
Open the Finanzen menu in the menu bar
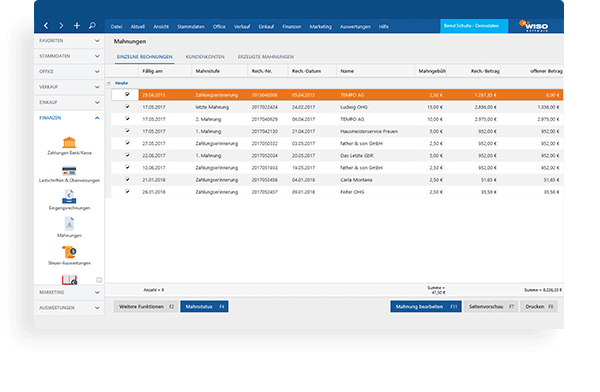292,27
